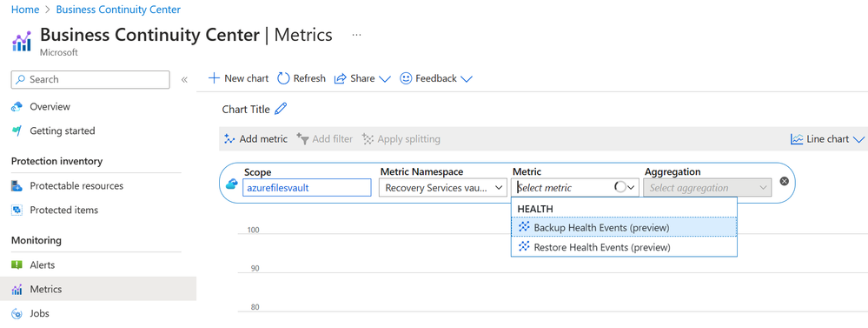Expand the Share dropdown
This screenshot has width=868, height=328.
coord(385,78)
